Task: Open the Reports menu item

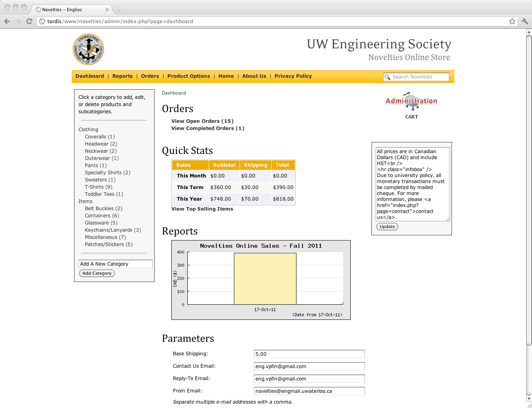Action: pyautogui.click(x=122, y=76)
